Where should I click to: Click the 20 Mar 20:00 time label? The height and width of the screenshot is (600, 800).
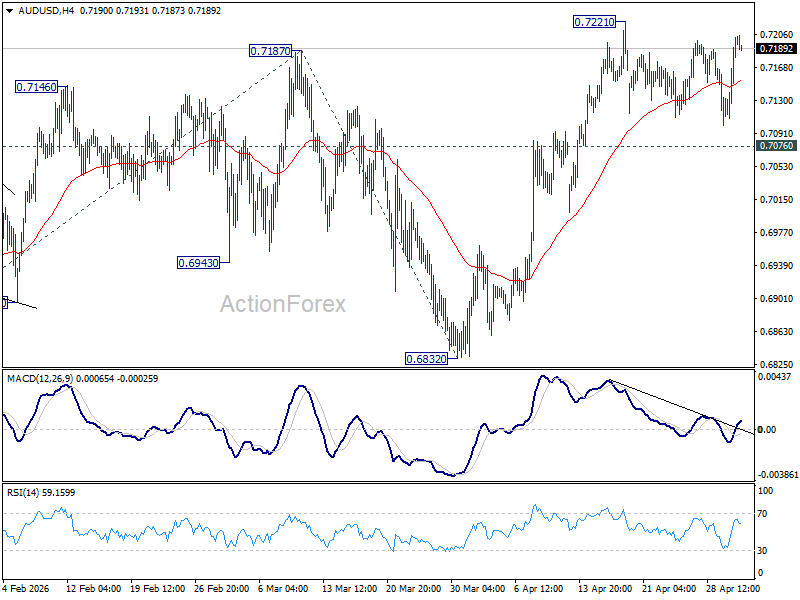click(414, 589)
